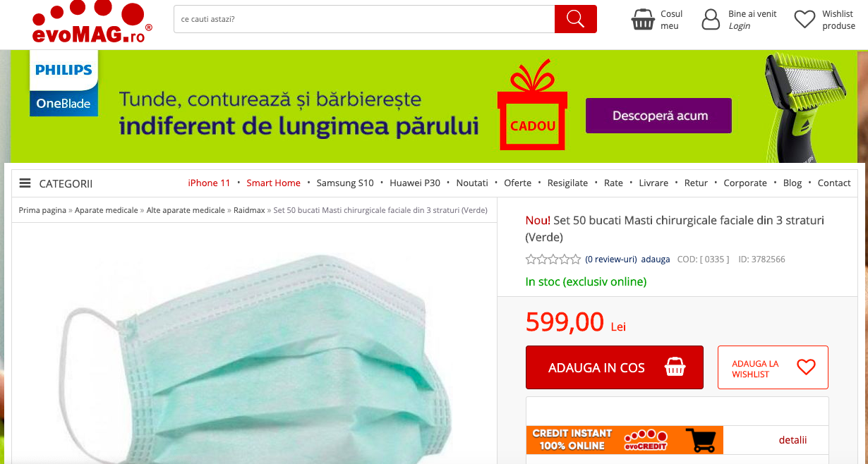Image resolution: width=868 pixels, height=464 pixels.
Task: Click the evoMAG.ro logo
Action: point(88,23)
